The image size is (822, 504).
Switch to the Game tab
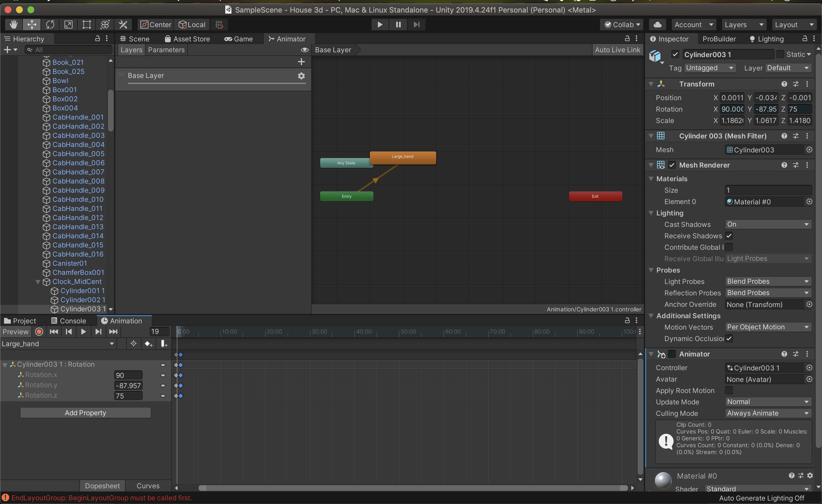(239, 39)
